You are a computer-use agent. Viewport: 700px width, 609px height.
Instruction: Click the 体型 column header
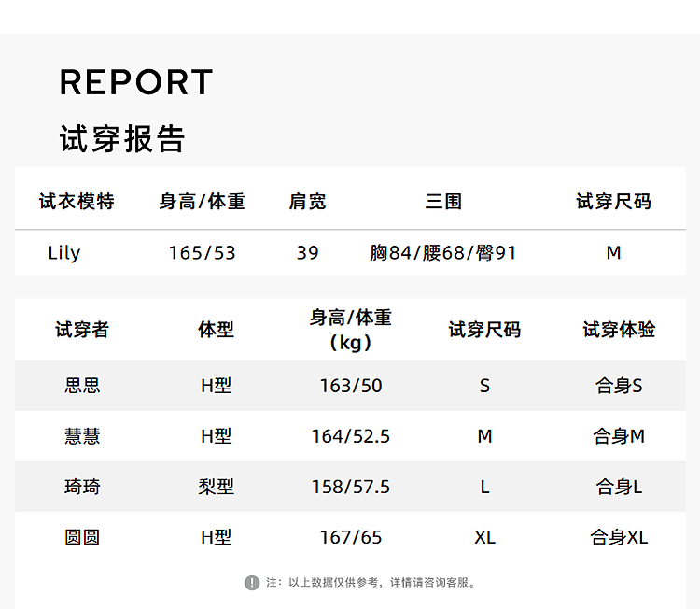point(217,330)
